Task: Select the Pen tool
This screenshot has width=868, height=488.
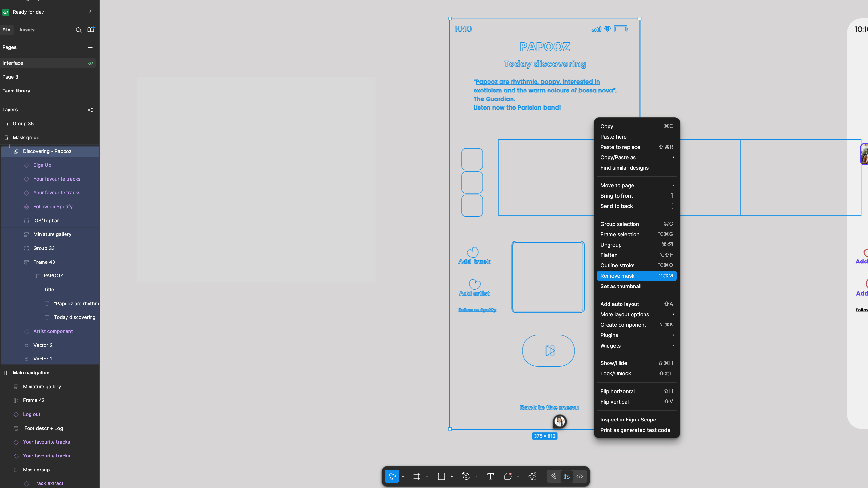Action: tap(466, 476)
